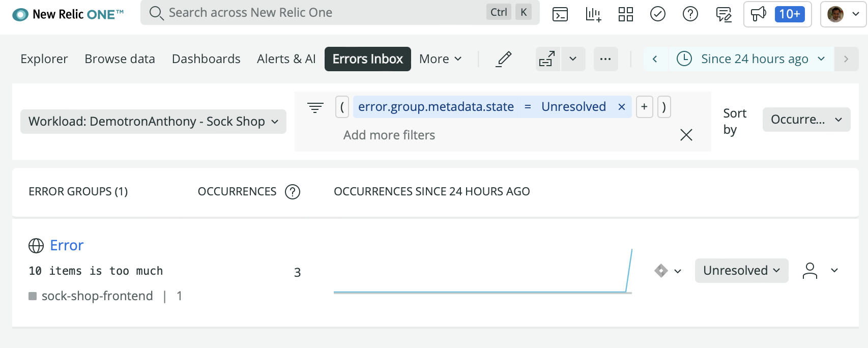
Task: Click the occurrences count 3
Action: 298,273
